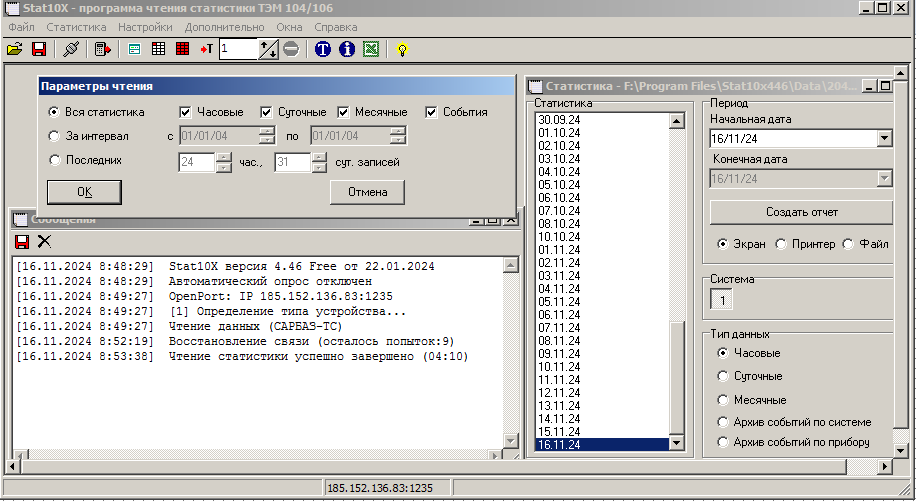Screen dimensions: 916x502
Task: Click the statistics list scrollbar up arrow
Action: [x=676, y=121]
